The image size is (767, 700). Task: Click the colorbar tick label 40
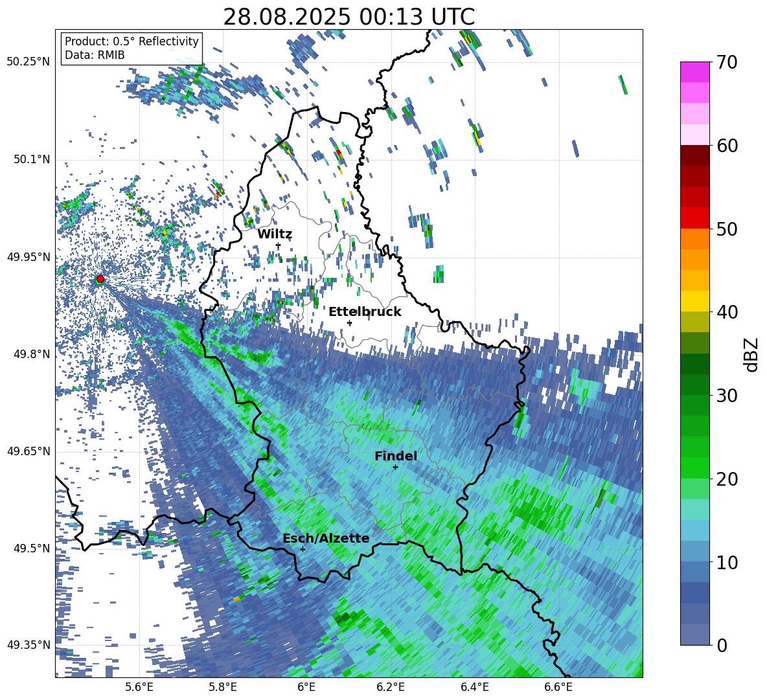(727, 312)
